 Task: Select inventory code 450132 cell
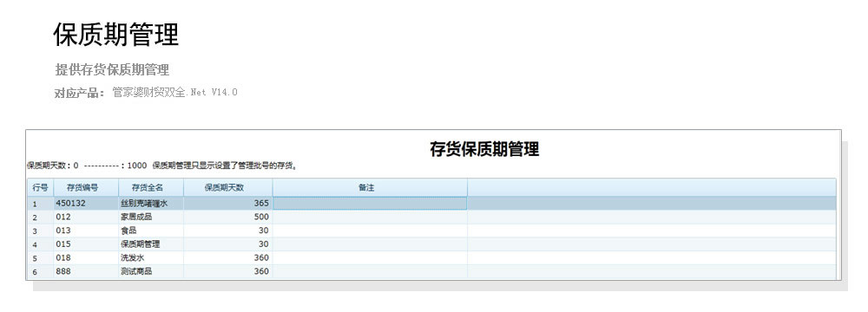(x=86, y=203)
